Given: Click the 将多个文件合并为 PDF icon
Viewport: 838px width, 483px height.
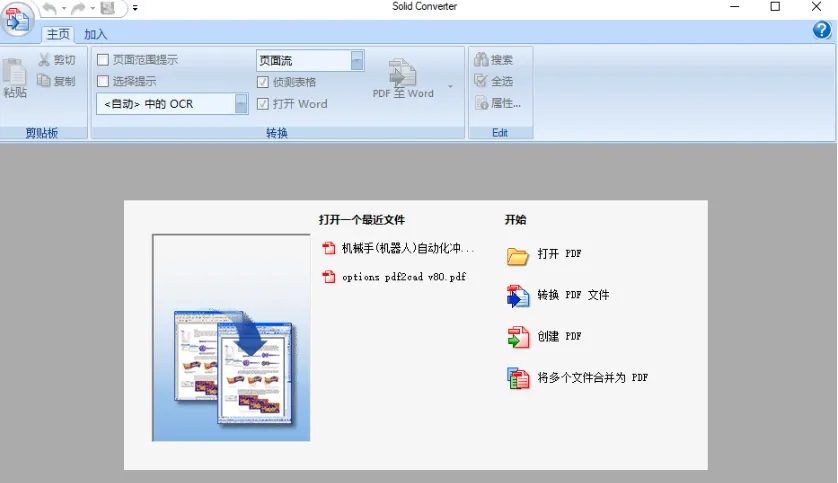Looking at the screenshot, I should (x=518, y=378).
